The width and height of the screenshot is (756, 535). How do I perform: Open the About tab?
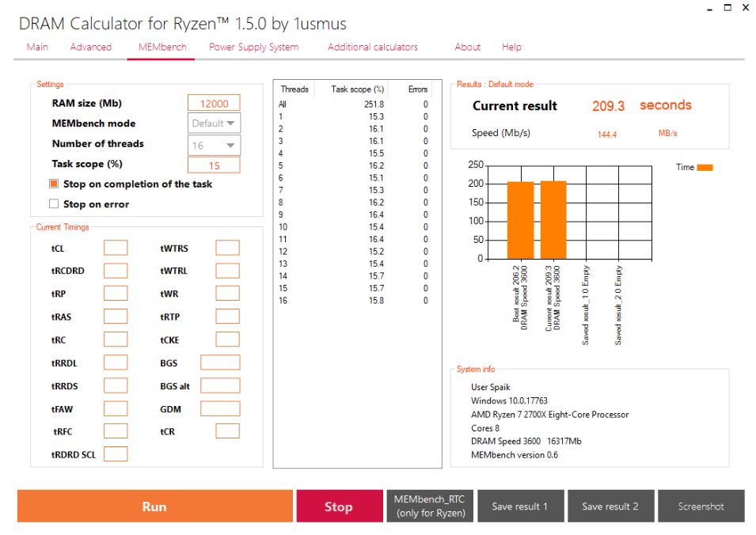[467, 47]
